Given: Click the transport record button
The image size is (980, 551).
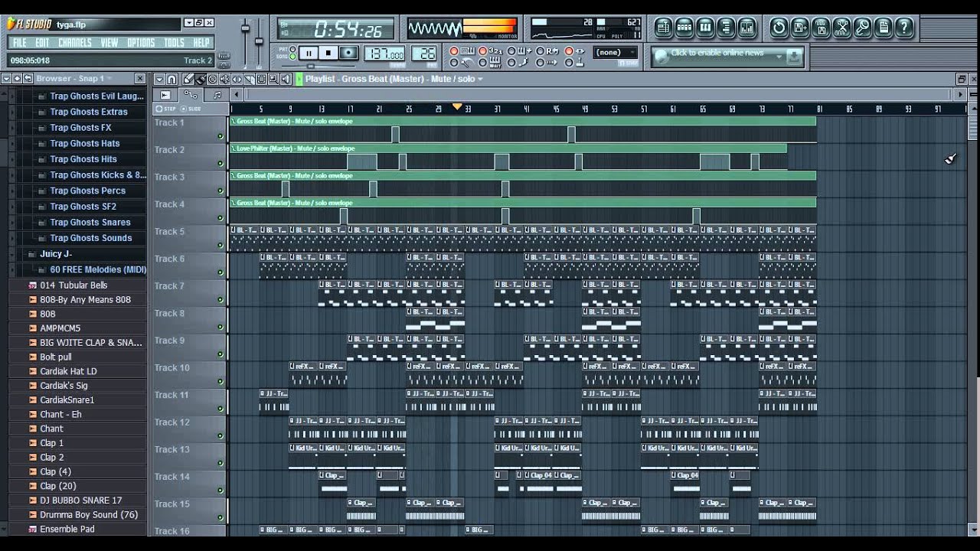Looking at the screenshot, I should (348, 53).
